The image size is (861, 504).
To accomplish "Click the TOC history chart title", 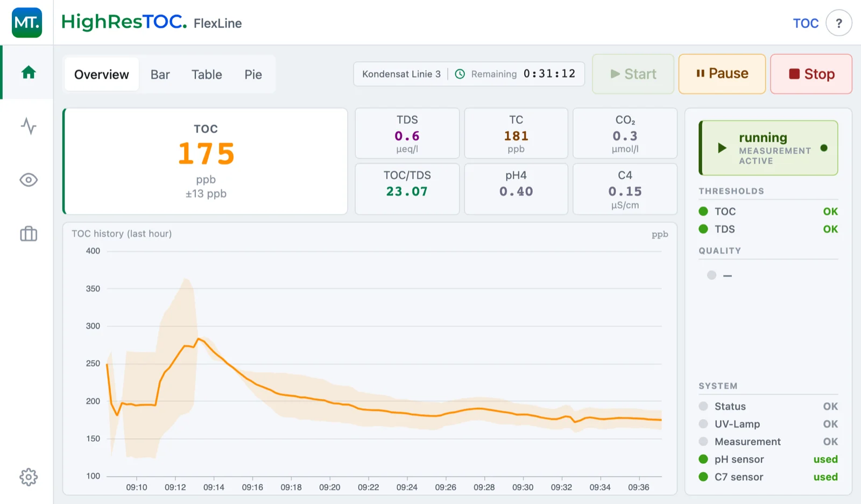I will [122, 233].
